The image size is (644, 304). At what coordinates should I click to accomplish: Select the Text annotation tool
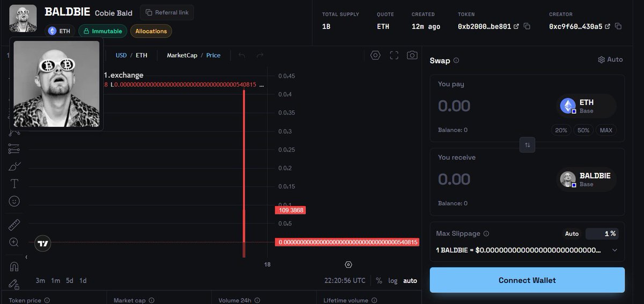pyautogui.click(x=14, y=184)
